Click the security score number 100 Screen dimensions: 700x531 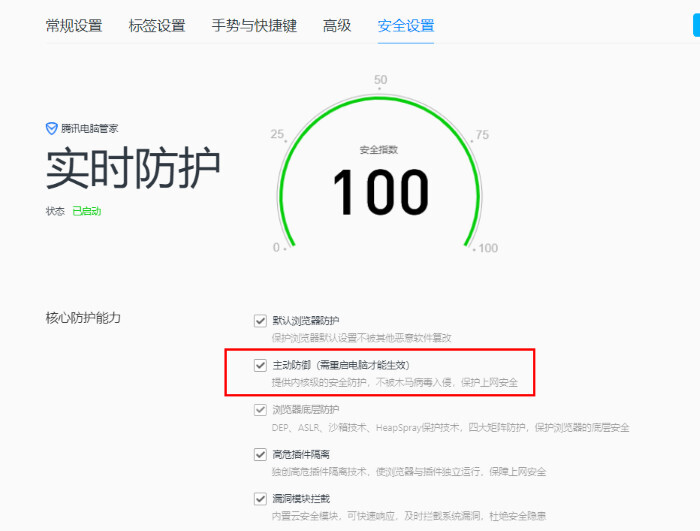[x=380, y=192]
